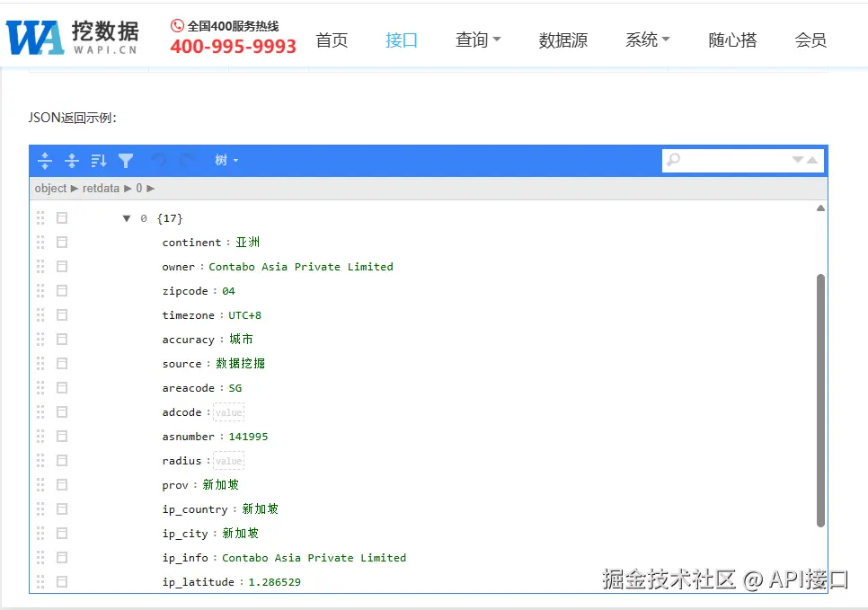This screenshot has width=868, height=610.
Task: Collapse all fields in the JSON editor
Action: pyautogui.click(x=72, y=161)
